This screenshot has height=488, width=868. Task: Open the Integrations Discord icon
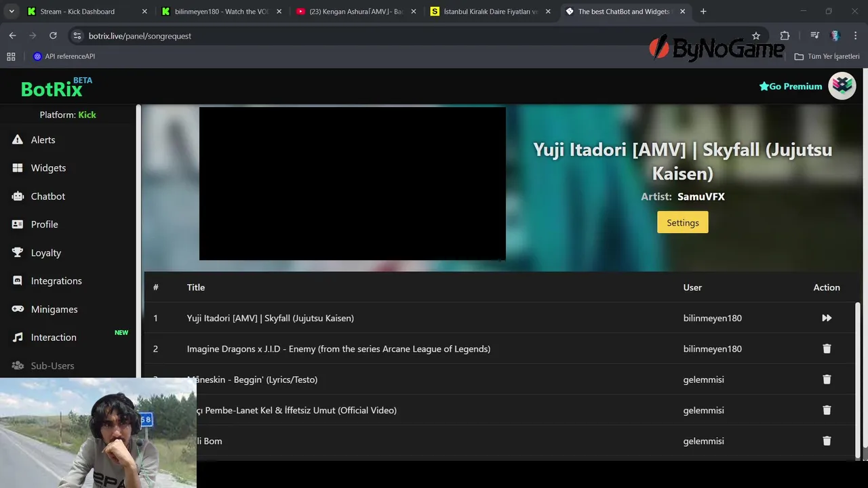18,281
